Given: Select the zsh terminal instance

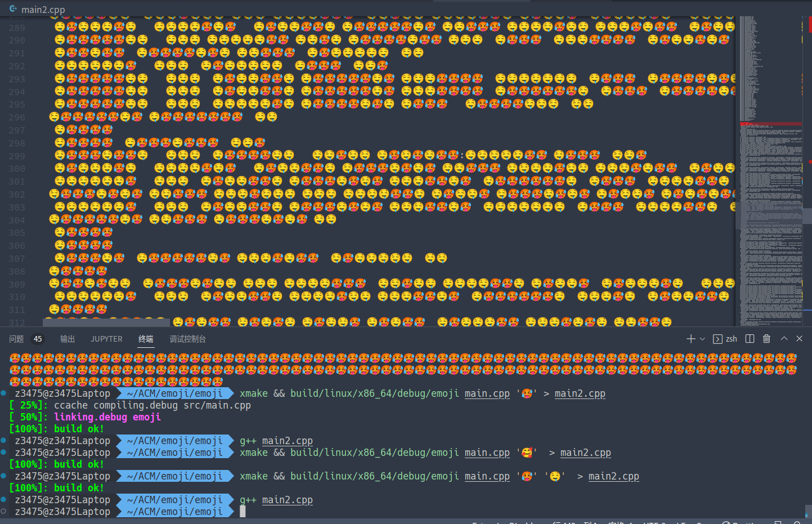Looking at the screenshot, I should pos(725,339).
